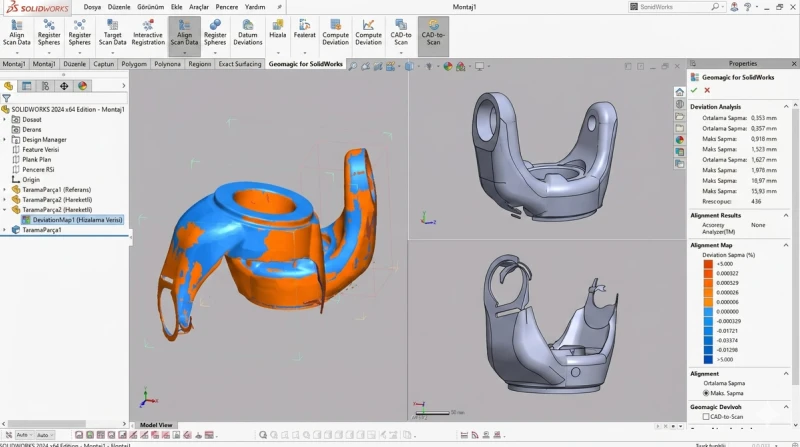Close the Properties panel X
Viewport: 800px width, 447px height.
[x=794, y=63]
